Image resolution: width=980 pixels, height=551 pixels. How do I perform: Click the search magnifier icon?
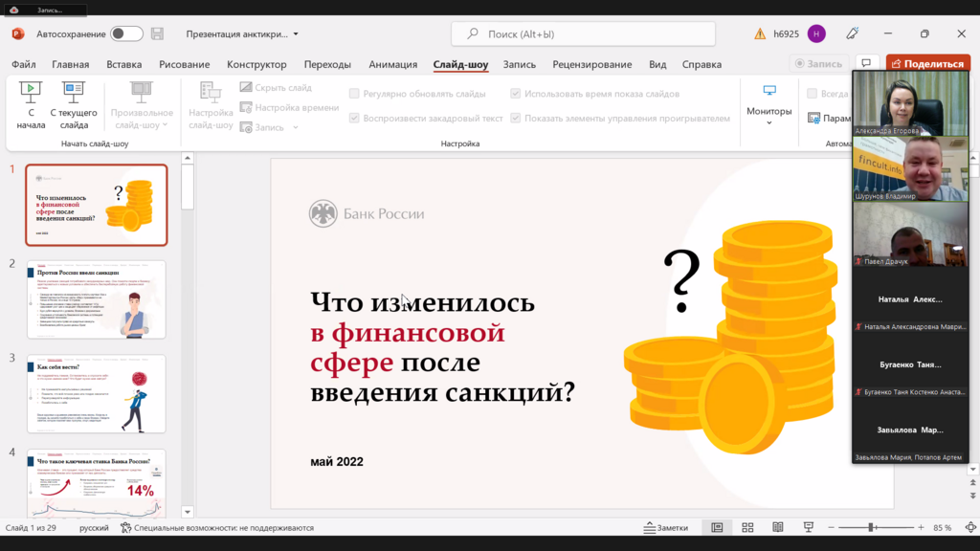473,33
